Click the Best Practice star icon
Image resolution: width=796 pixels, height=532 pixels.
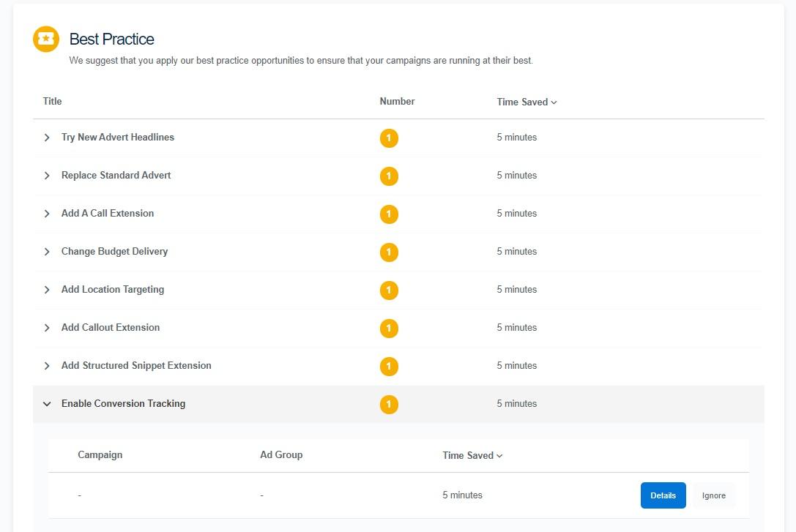click(x=45, y=39)
